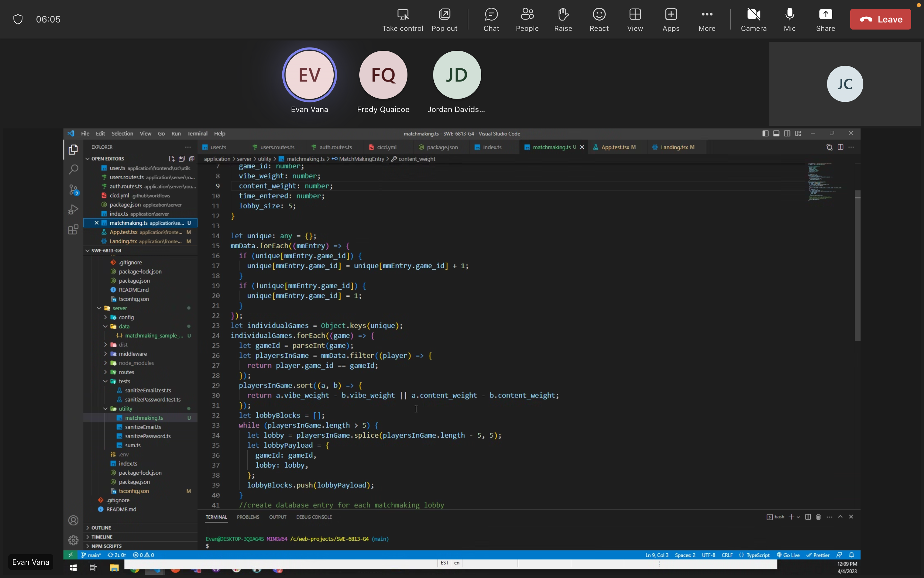This screenshot has width=924, height=578.
Task: Open the Selection menu in VS Code
Action: [122, 133]
